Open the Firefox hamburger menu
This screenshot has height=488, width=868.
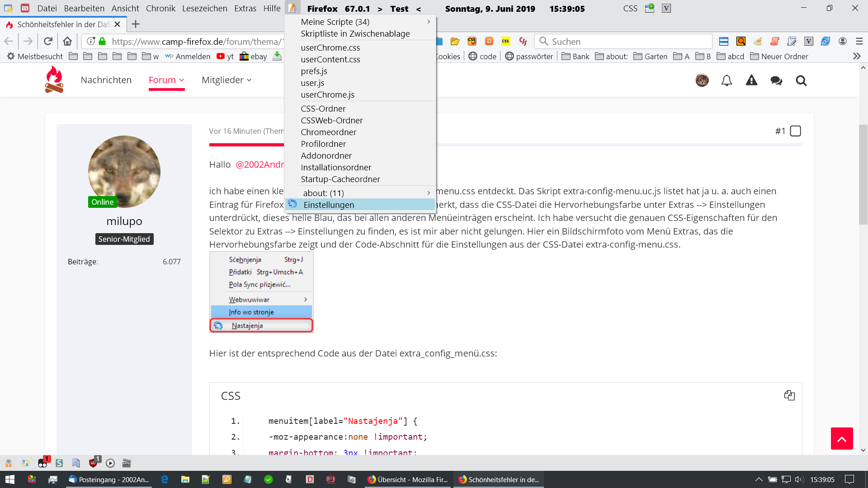coord(859,42)
